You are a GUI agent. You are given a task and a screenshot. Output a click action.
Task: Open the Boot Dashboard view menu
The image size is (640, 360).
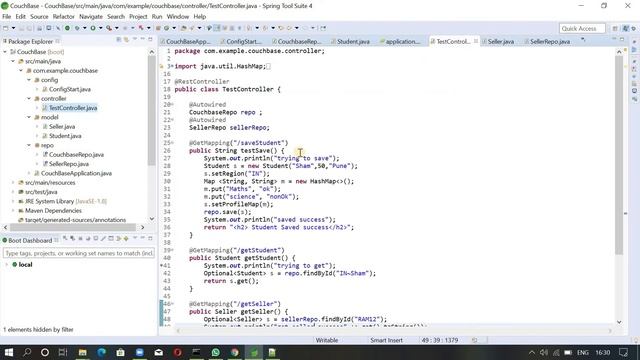pos(135,238)
